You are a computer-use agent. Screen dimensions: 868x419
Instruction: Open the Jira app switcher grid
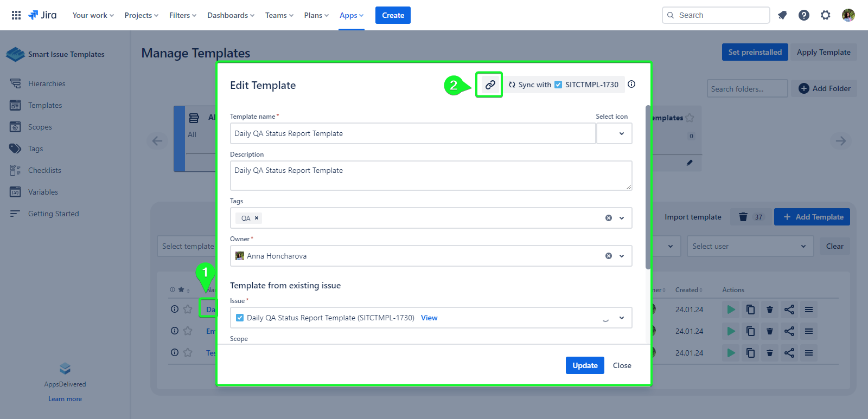tap(16, 15)
